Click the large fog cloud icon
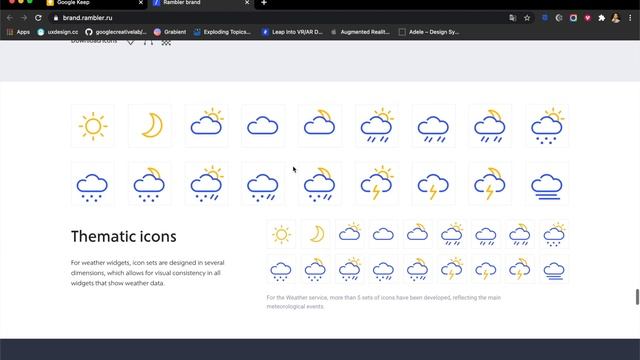Image resolution: width=640 pixels, height=360 pixels. 547,187
